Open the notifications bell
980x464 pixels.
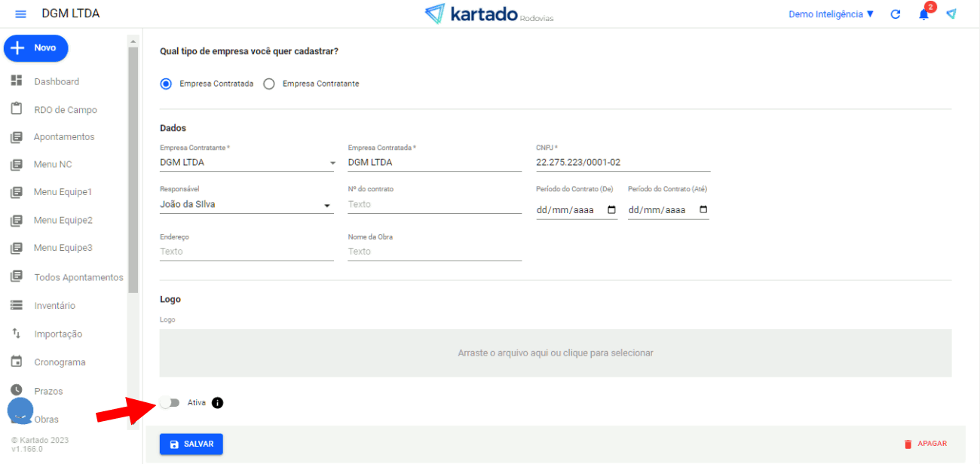click(923, 14)
